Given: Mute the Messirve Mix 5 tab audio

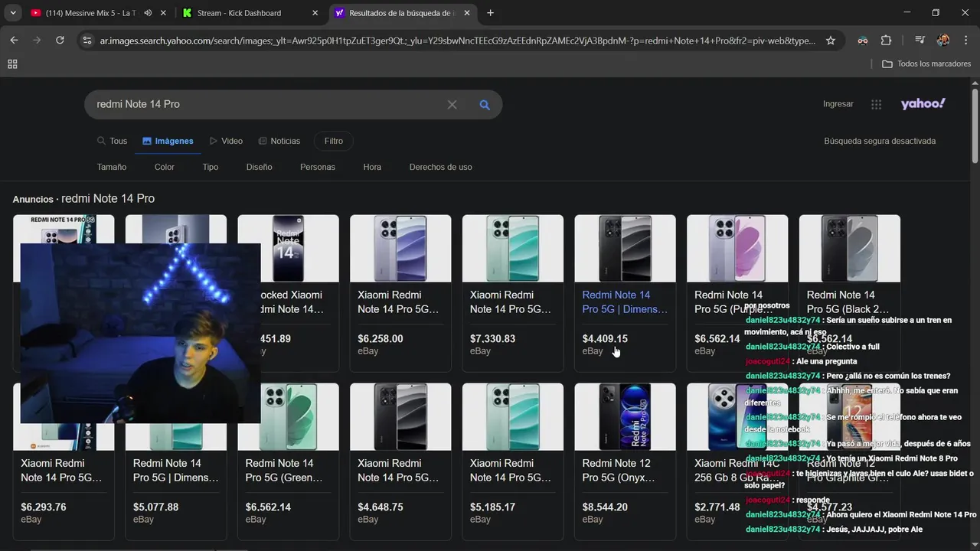Looking at the screenshot, I should (148, 13).
